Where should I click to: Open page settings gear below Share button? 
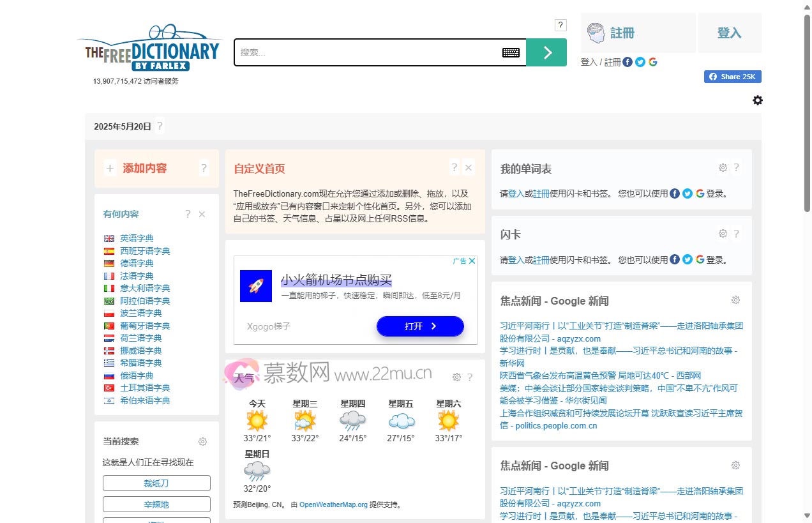(x=757, y=100)
